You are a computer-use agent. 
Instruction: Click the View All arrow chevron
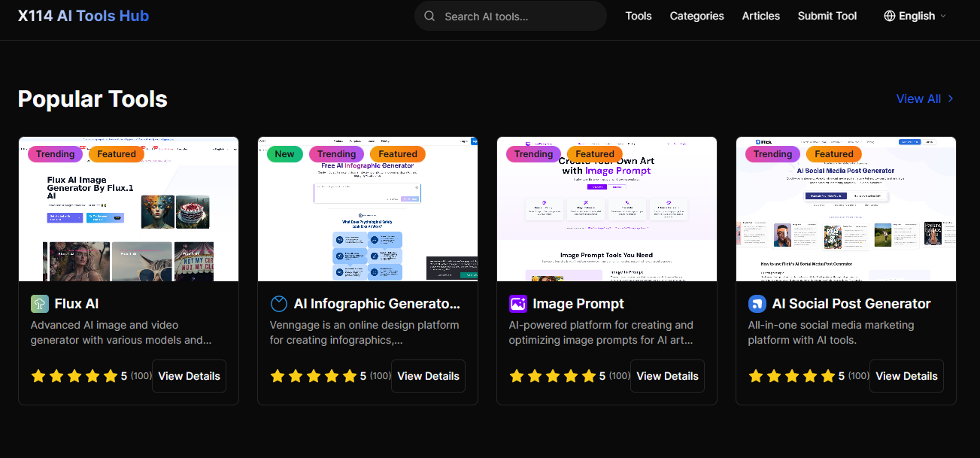click(951, 99)
